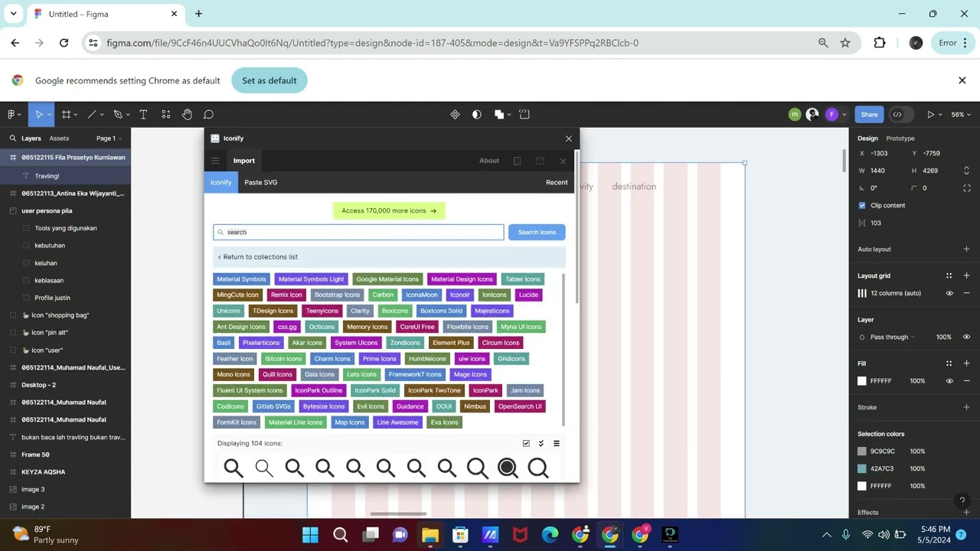Select the Text tool
This screenshot has width=980, height=551.
tap(143, 114)
